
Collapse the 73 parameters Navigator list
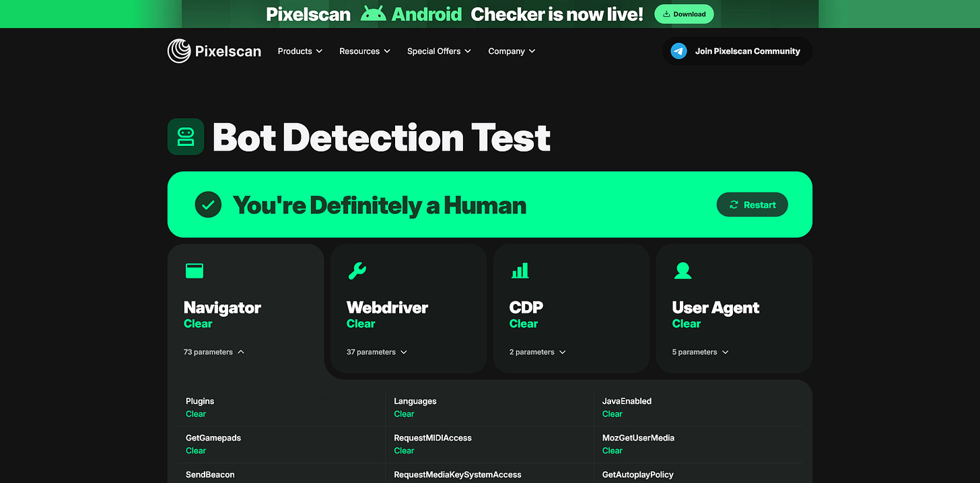214,352
